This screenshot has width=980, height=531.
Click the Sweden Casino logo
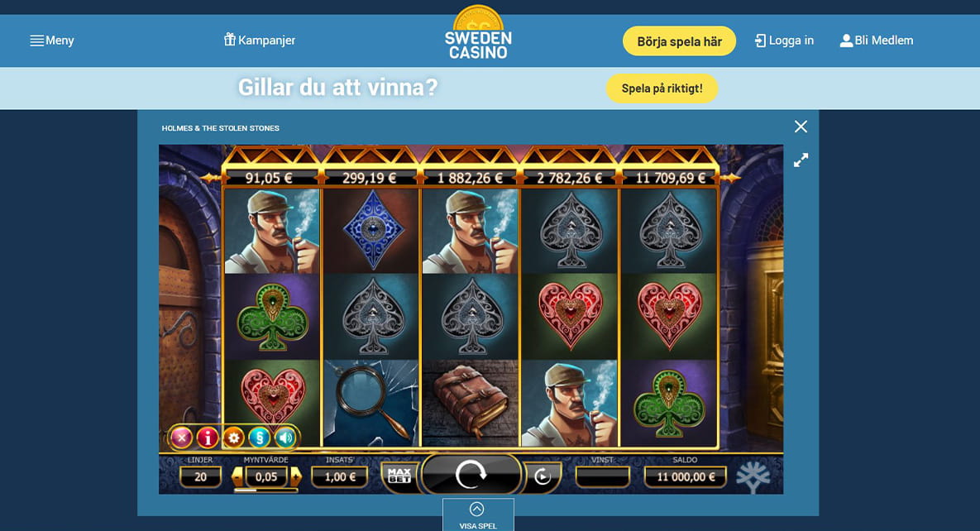tap(478, 33)
